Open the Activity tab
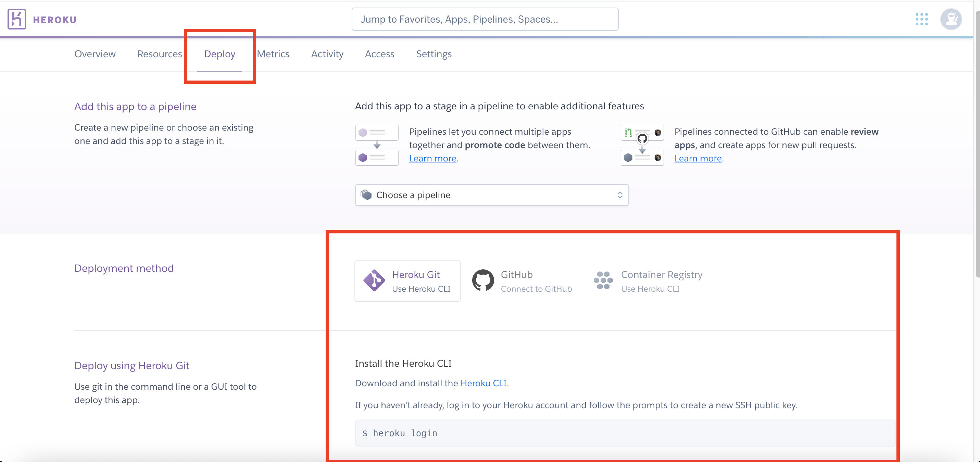The image size is (980, 462). click(327, 54)
